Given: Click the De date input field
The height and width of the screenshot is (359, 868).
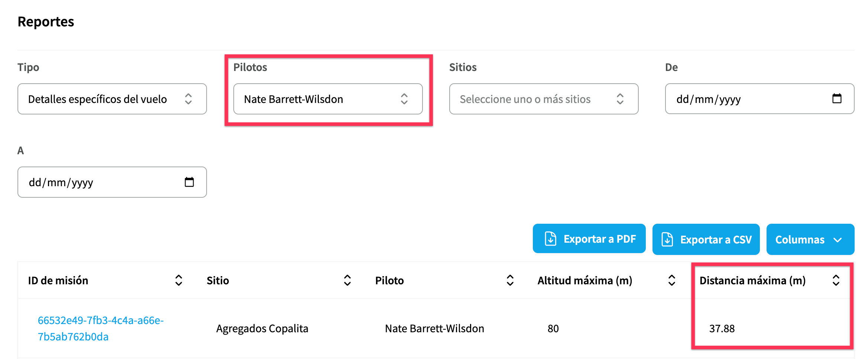Looking at the screenshot, I should coord(760,99).
